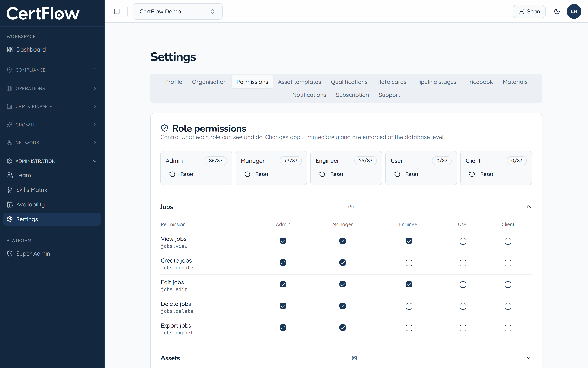Click the Compliance shield icon
The width and height of the screenshot is (588, 368).
[x=9, y=70]
